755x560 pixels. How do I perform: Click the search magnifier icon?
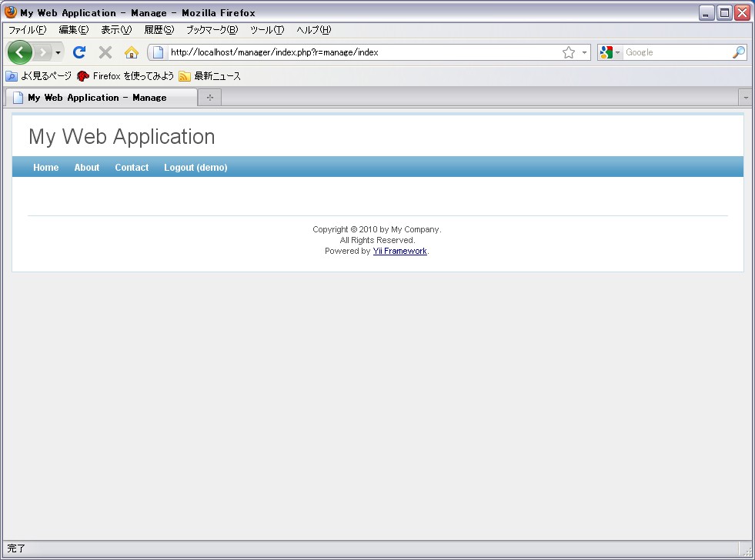738,52
